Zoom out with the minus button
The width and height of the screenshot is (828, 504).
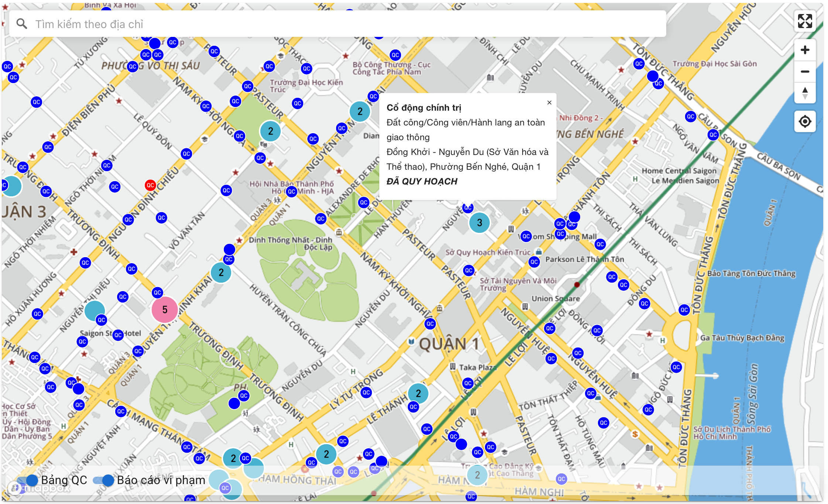pyautogui.click(x=805, y=72)
